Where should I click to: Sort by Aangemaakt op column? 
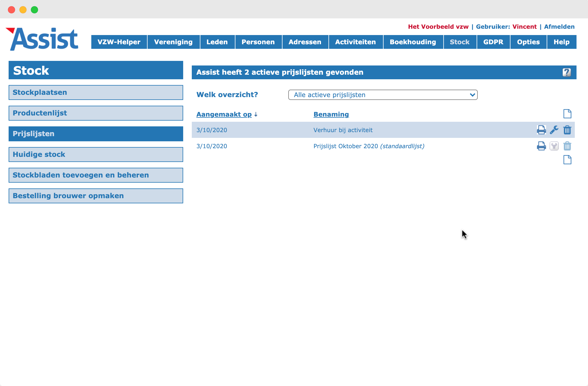pos(224,114)
